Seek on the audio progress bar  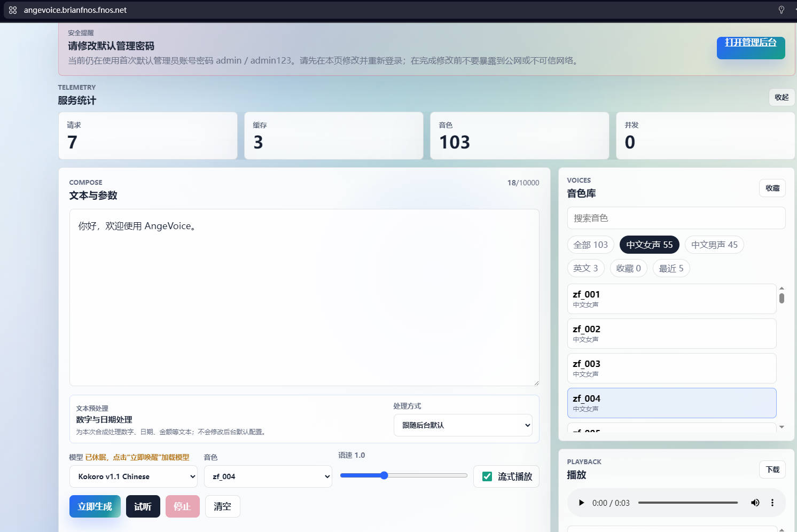tap(688, 503)
